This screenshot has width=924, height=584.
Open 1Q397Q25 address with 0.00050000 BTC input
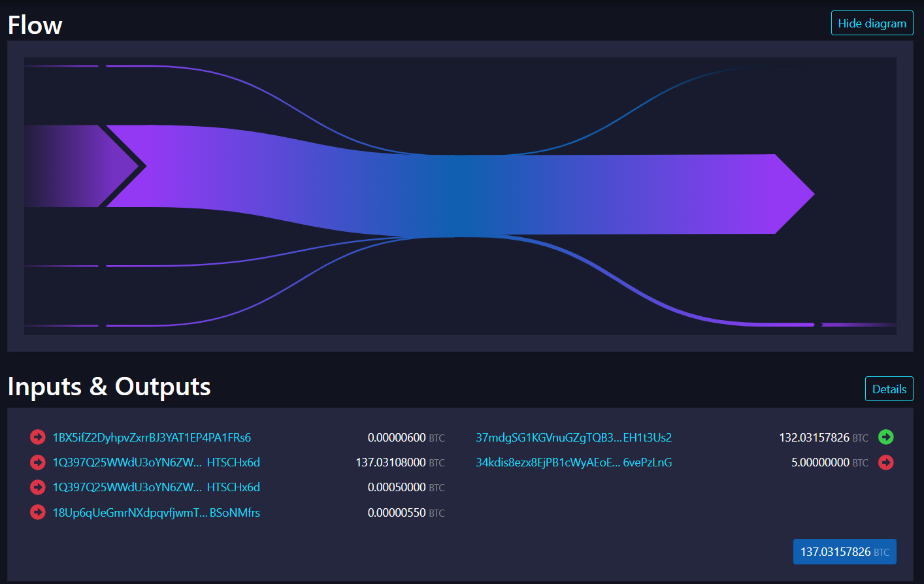point(156,487)
